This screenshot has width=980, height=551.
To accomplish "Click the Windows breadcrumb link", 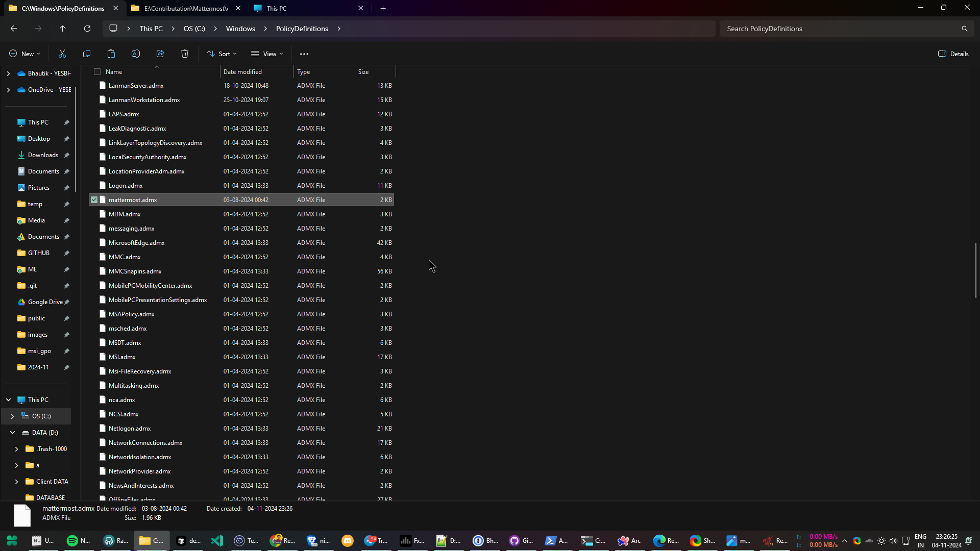I will click(240, 29).
